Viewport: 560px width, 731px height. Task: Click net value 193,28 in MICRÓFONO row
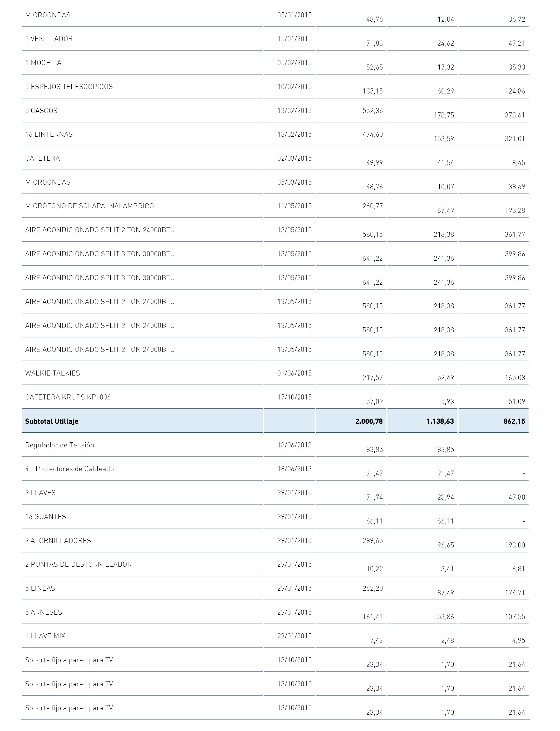(x=515, y=210)
